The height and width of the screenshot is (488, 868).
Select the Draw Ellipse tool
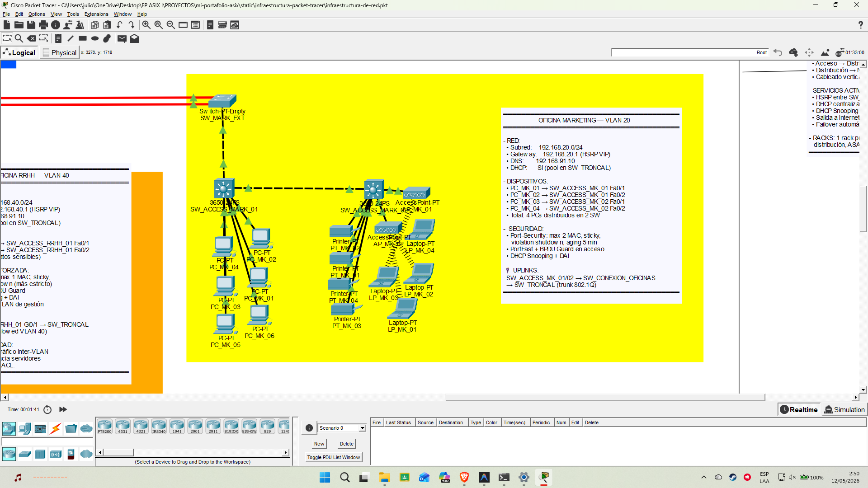pos(95,38)
